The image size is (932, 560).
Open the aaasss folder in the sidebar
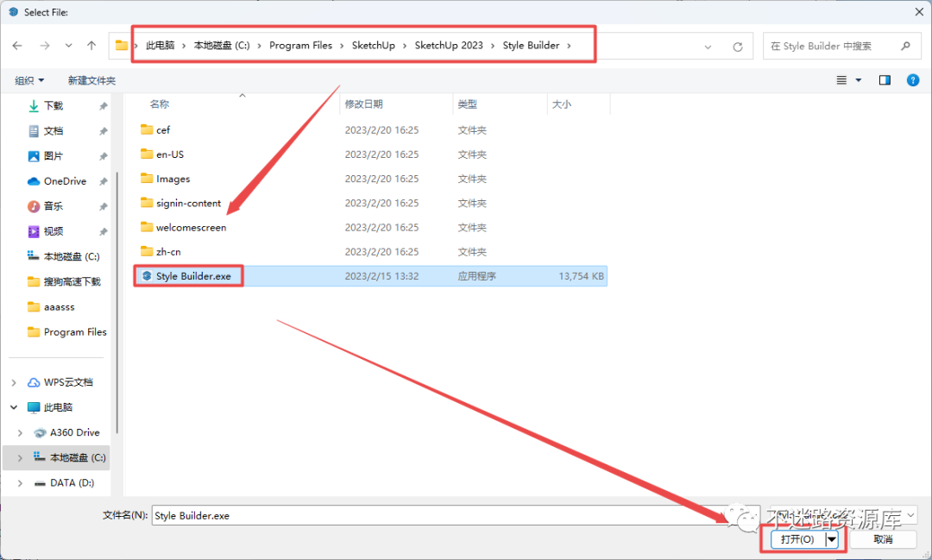pyautogui.click(x=51, y=307)
